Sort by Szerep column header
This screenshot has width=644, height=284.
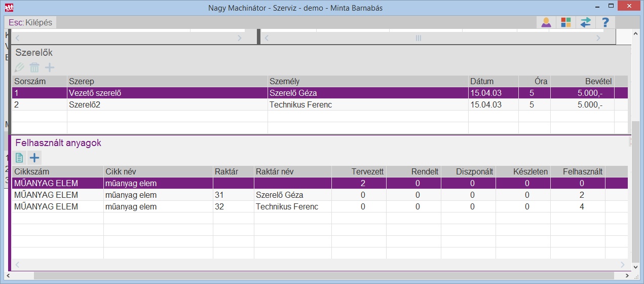pyautogui.click(x=167, y=81)
